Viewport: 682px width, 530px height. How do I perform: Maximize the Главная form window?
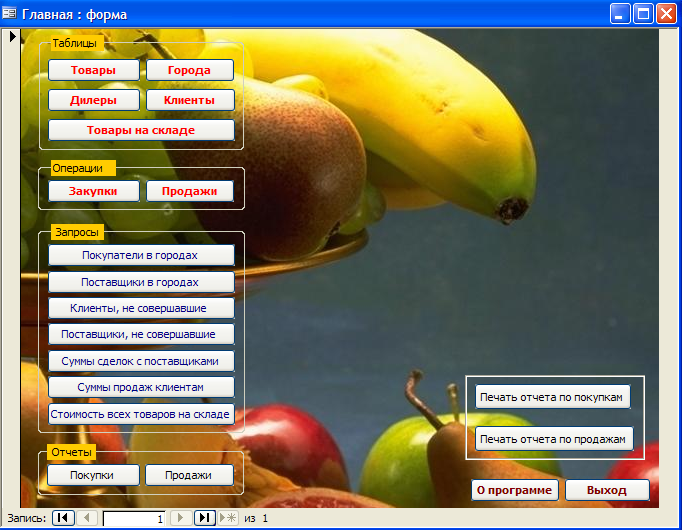643,14
